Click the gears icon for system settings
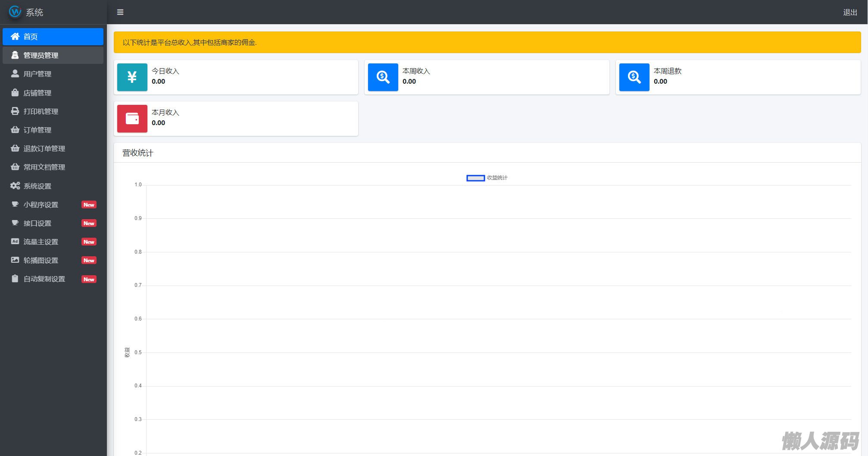Image resolution: width=868 pixels, height=456 pixels. 15,186
